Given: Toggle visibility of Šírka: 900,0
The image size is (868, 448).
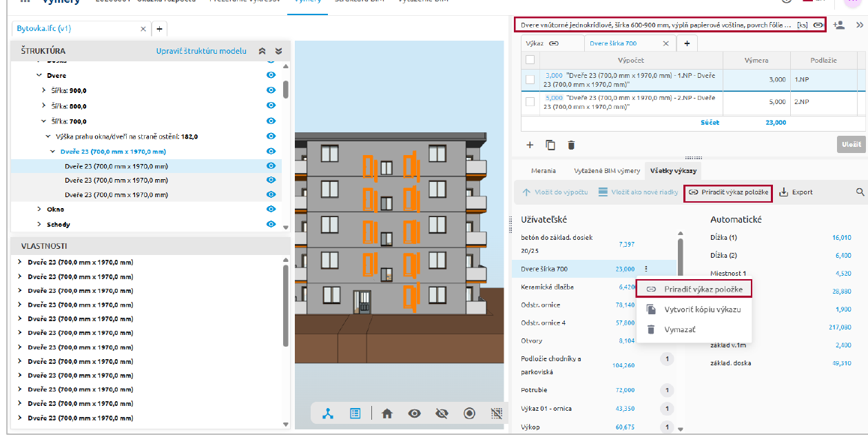Looking at the screenshot, I should pos(271,90).
